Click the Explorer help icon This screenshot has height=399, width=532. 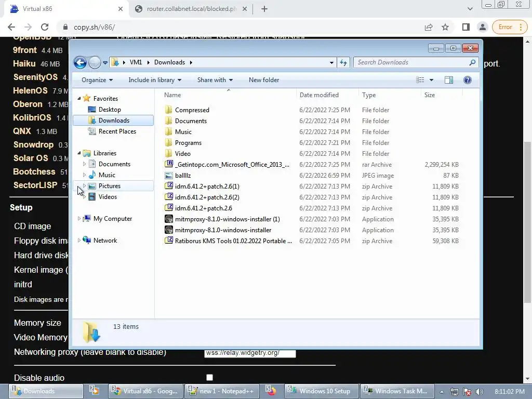(468, 80)
